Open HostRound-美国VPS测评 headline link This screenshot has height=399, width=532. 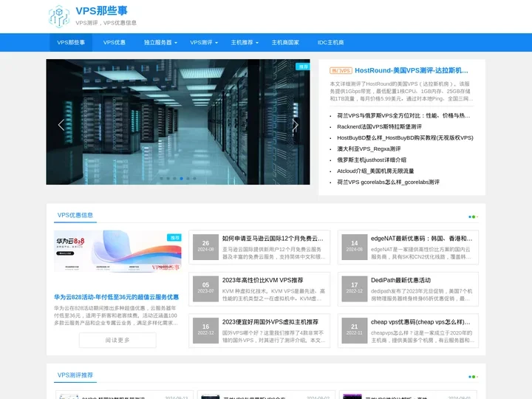[412, 71]
